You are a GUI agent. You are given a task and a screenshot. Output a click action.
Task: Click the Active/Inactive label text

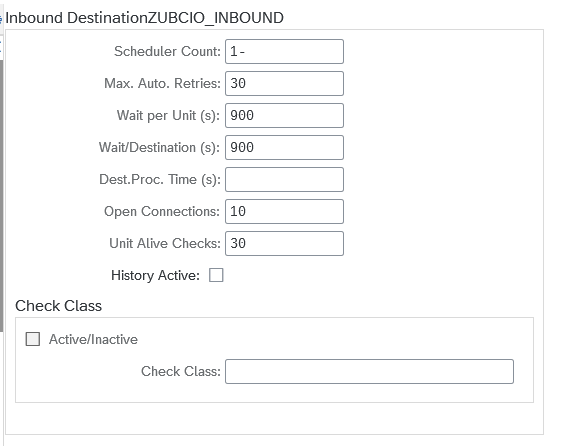[x=93, y=339]
